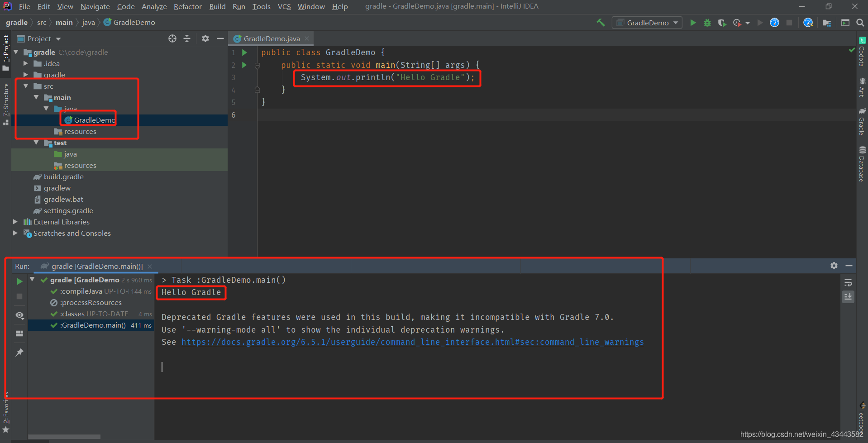This screenshot has width=868, height=443.
Task: Open the File menu
Action: 24,6
